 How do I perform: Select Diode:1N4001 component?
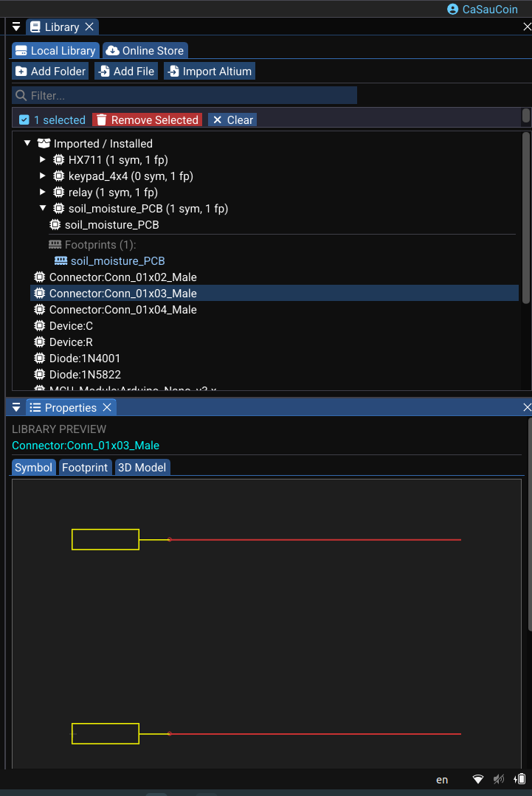pos(85,359)
